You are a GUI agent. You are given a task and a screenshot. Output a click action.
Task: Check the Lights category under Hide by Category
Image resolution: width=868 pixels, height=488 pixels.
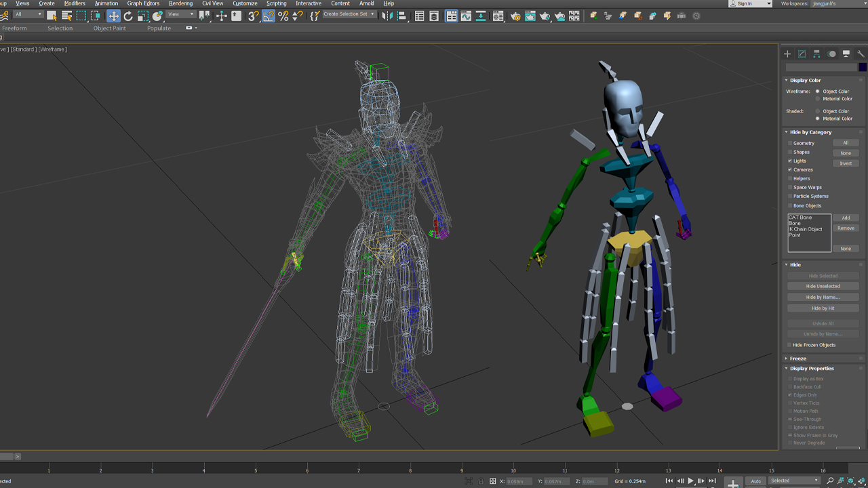click(789, 161)
